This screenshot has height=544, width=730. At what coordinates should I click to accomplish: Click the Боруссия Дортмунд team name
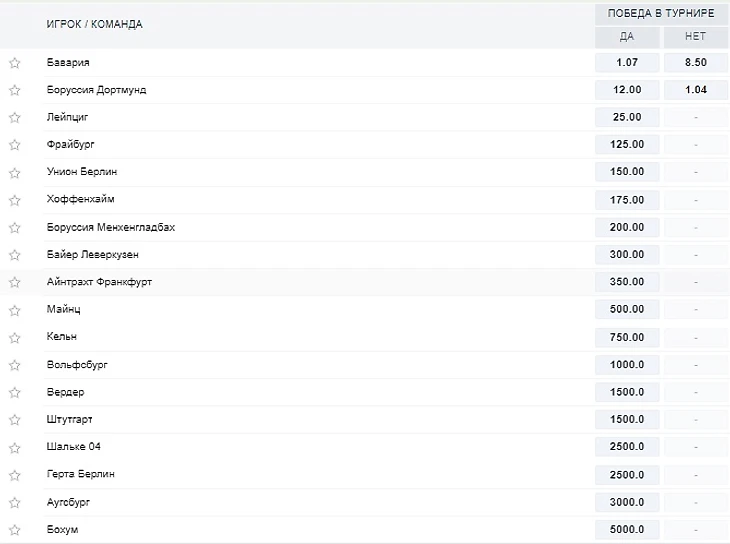(96, 90)
